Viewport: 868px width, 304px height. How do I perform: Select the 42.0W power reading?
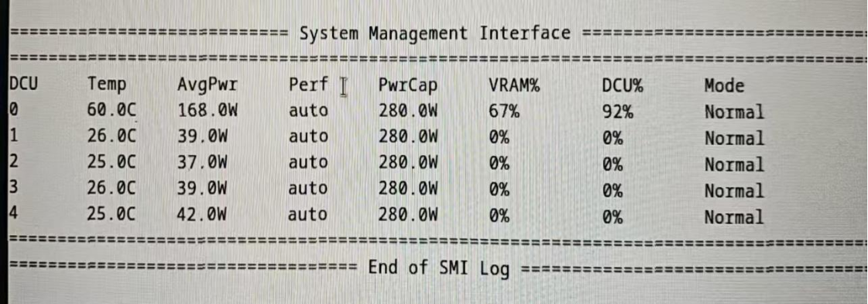click(x=202, y=215)
